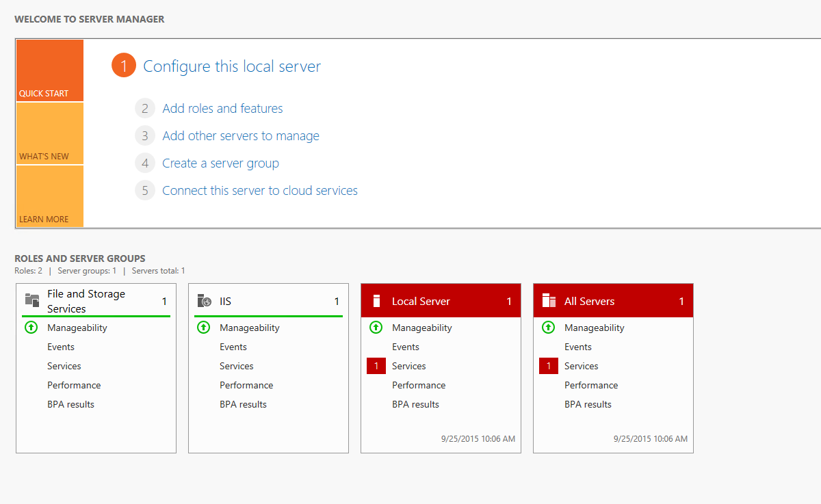Click the server count in Local Server header
The width and height of the screenshot is (821, 504).
click(509, 301)
